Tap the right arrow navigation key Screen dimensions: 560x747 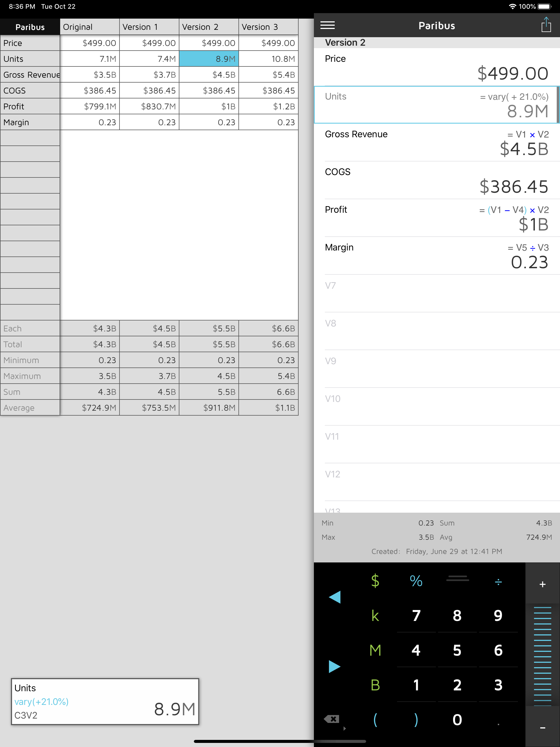[334, 666]
